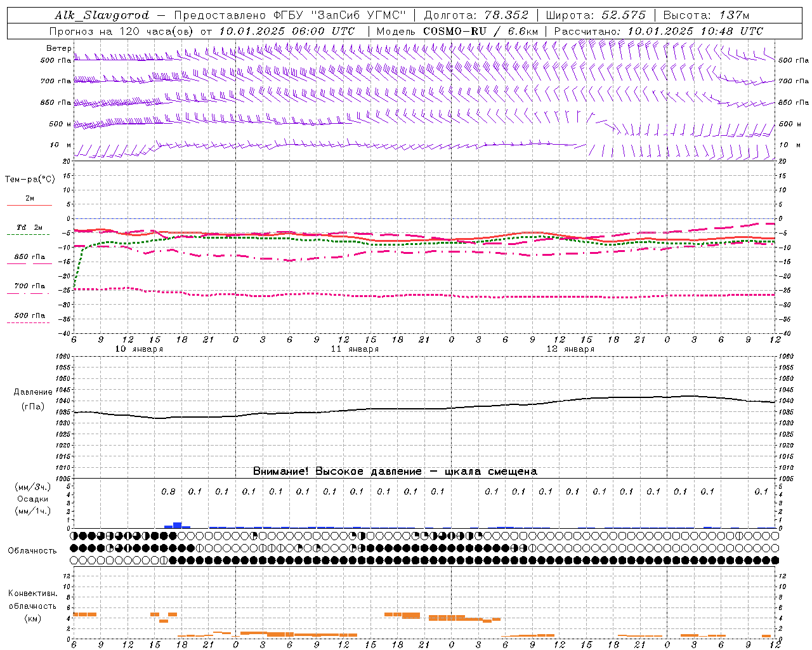Select the text Предоставлено ФГБУ "ЗапСиб УГМС"

coord(289,15)
